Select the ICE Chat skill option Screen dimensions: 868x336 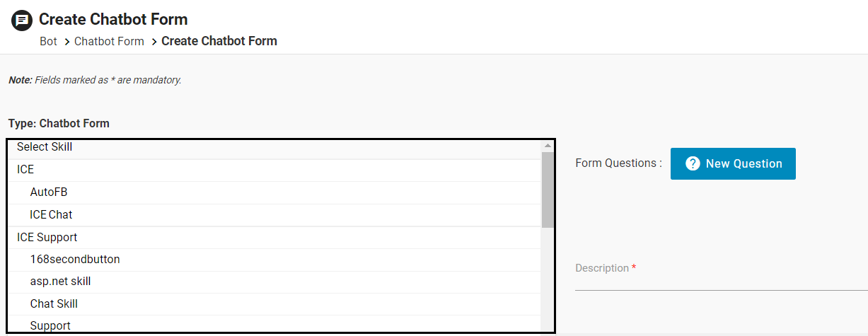pos(51,214)
